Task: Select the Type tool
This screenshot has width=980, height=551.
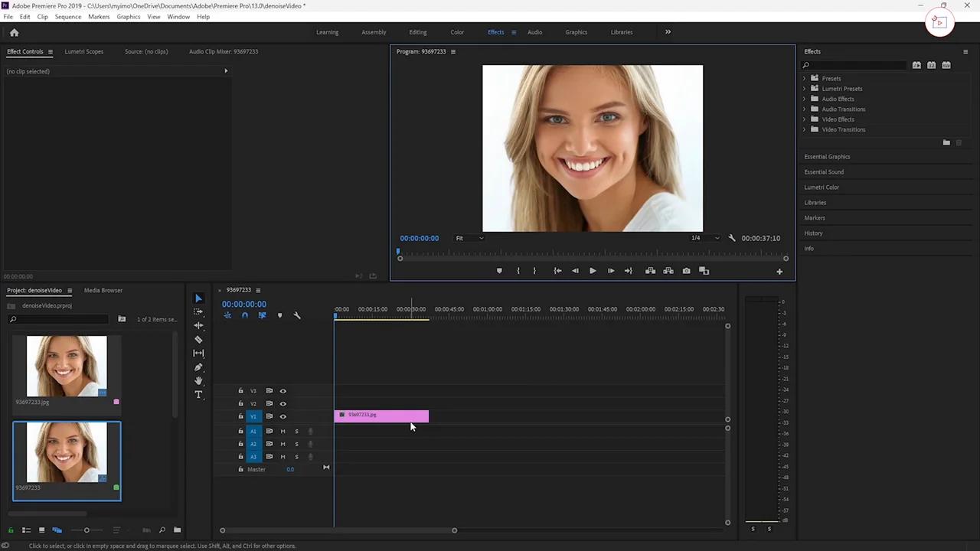Action: click(198, 394)
